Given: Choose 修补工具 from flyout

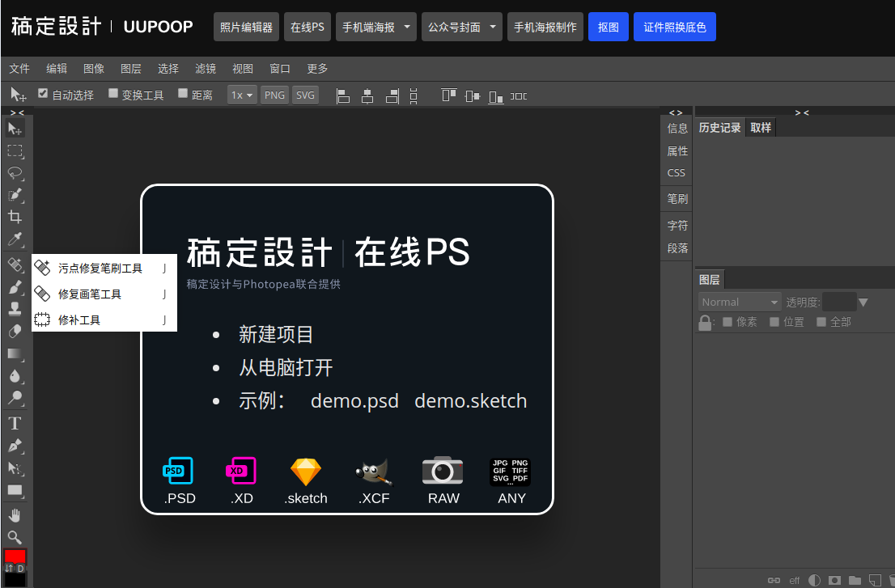Looking at the screenshot, I should pos(104,320).
